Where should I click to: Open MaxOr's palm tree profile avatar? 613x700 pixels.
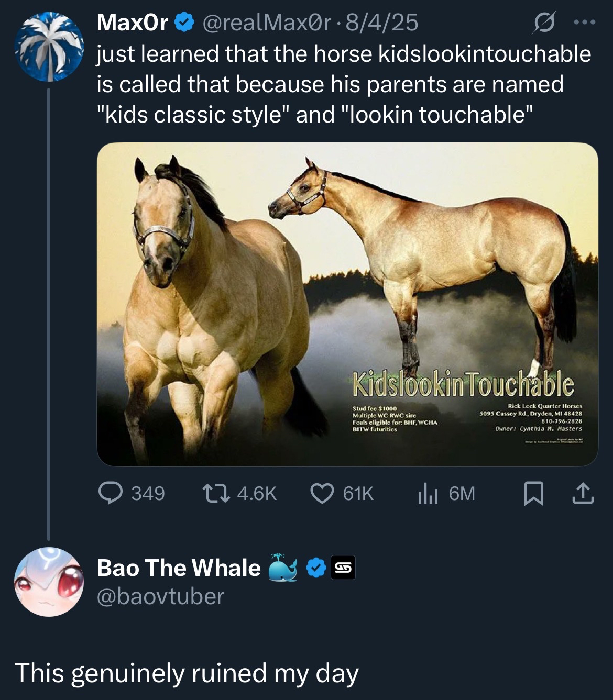pos(49,47)
